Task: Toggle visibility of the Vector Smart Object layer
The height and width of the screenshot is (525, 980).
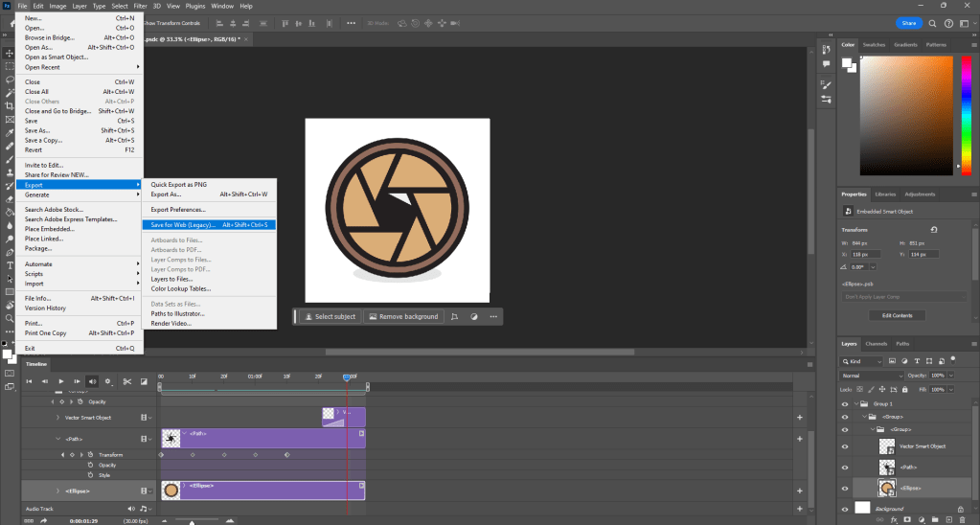Action: click(x=845, y=445)
